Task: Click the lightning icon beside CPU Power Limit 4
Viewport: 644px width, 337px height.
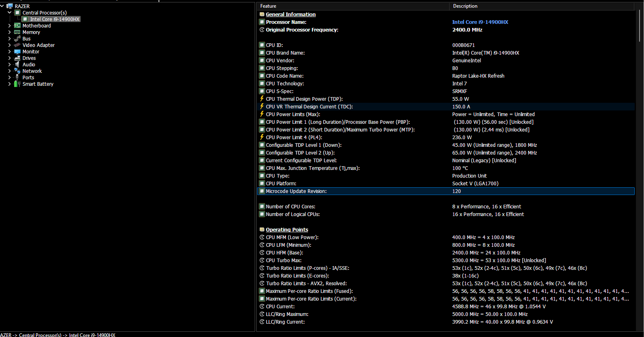Action: tap(262, 137)
